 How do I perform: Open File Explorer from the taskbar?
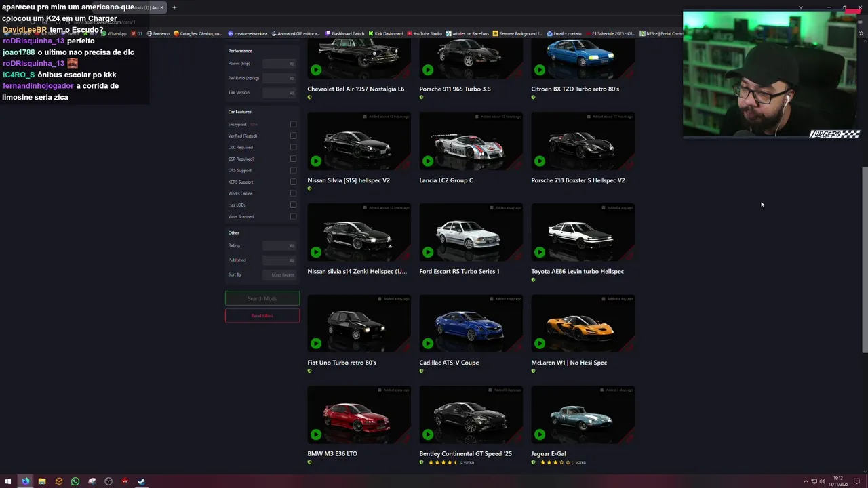pyautogui.click(x=42, y=481)
